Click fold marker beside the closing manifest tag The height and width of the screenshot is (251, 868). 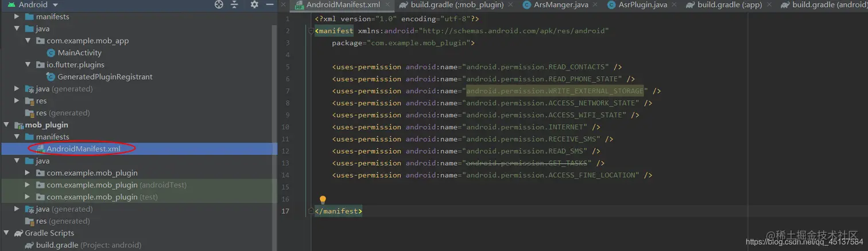pos(311,211)
